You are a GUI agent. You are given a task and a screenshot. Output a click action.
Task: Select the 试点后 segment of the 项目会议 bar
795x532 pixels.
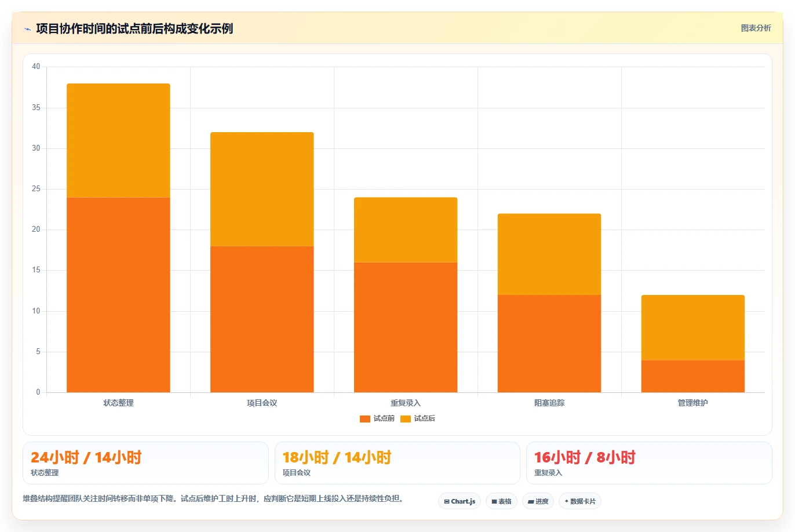(x=262, y=190)
